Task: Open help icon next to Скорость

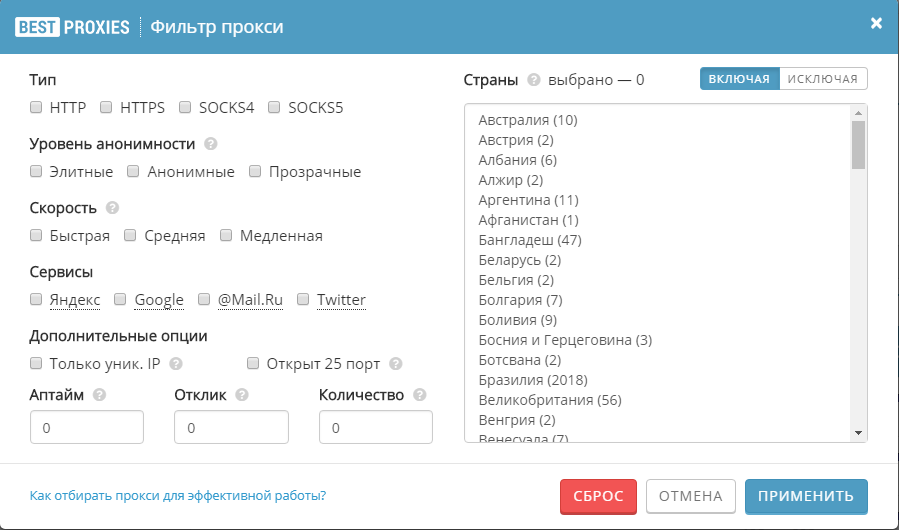Action: coord(112,208)
